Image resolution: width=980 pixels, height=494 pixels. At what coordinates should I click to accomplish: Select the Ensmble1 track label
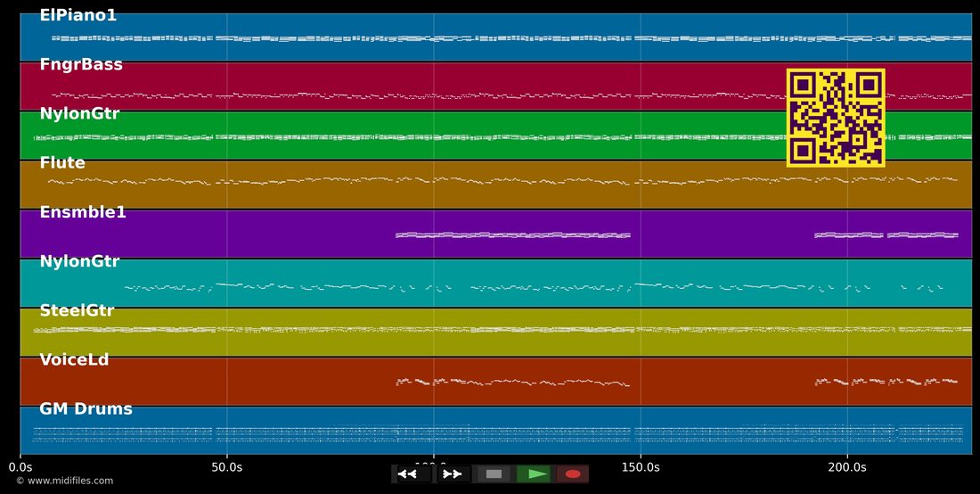pyautogui.click(x=83, y=212)
